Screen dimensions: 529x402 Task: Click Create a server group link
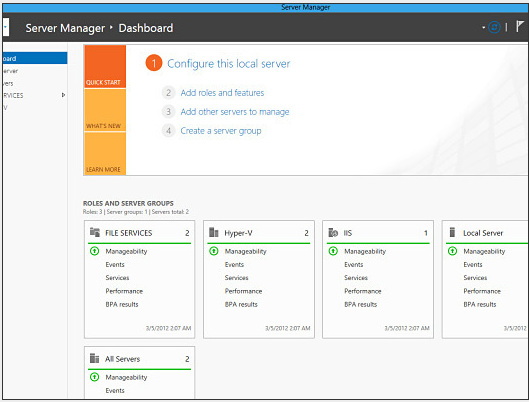pos(221,131)
